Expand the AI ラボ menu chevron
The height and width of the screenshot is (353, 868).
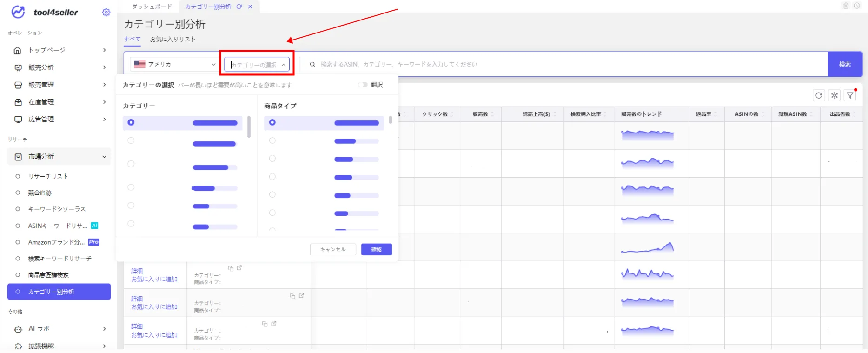pos(104,329)
